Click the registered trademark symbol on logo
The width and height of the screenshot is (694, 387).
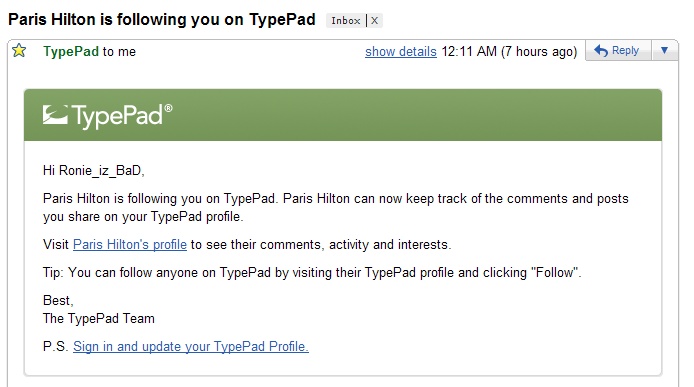168,108
